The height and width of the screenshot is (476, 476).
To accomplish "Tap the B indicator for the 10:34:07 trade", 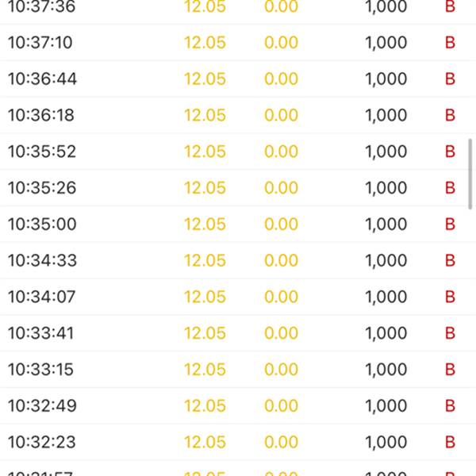I will point(450,297).
